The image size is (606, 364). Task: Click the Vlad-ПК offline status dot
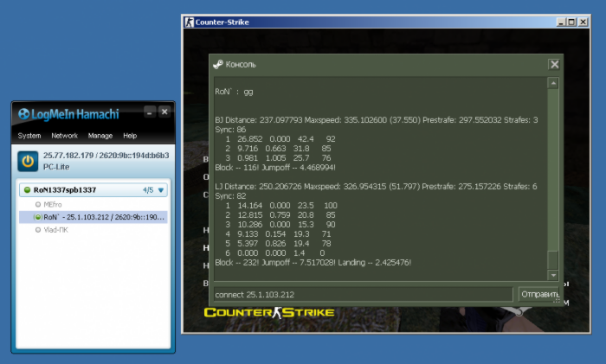tap(37, 230)
